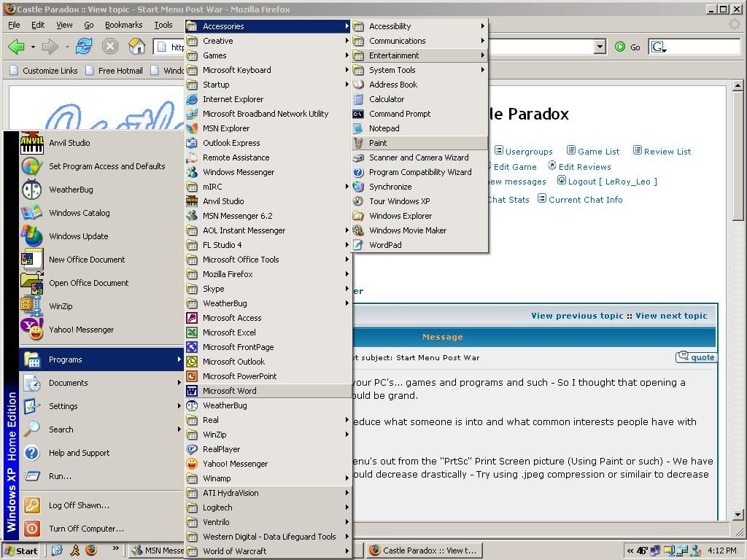Viewport: 747px width, 560px height.
Task: Click the quote button on the post
Action: [x=697, y=357]
